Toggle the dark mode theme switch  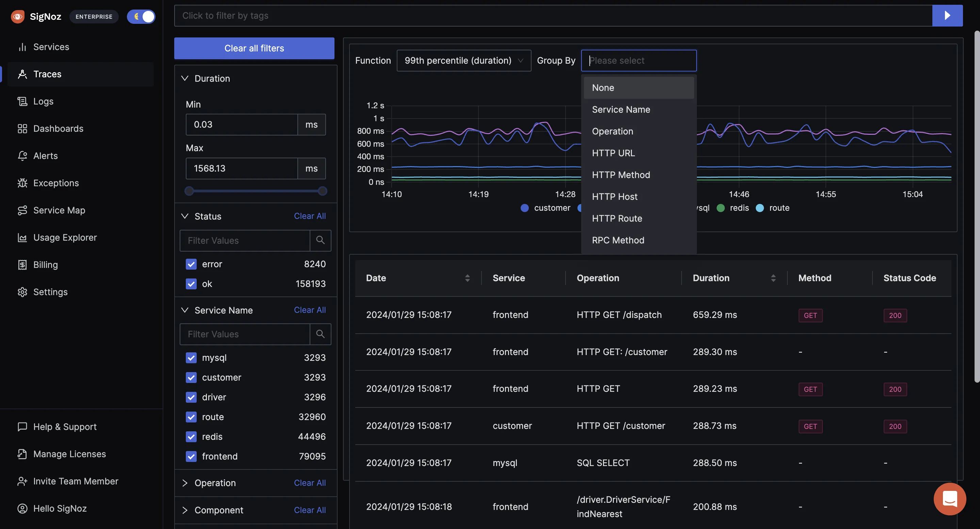point(141,16)
